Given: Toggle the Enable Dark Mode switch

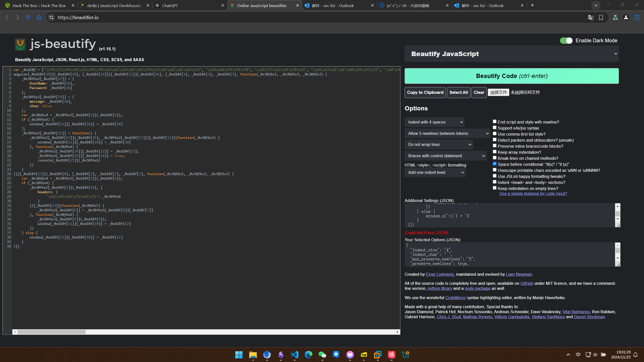Looking at the screenshot, I should coord(566,41).
